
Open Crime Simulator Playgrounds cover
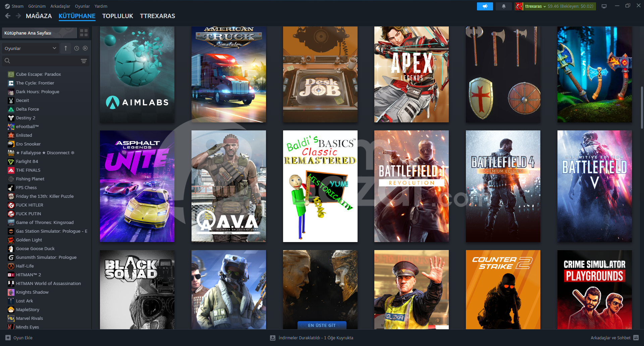coord(595,290)
